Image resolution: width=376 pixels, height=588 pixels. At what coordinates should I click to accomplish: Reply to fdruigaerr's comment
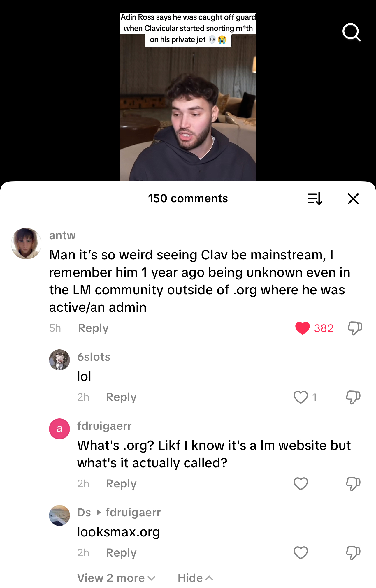pos(121,484)
